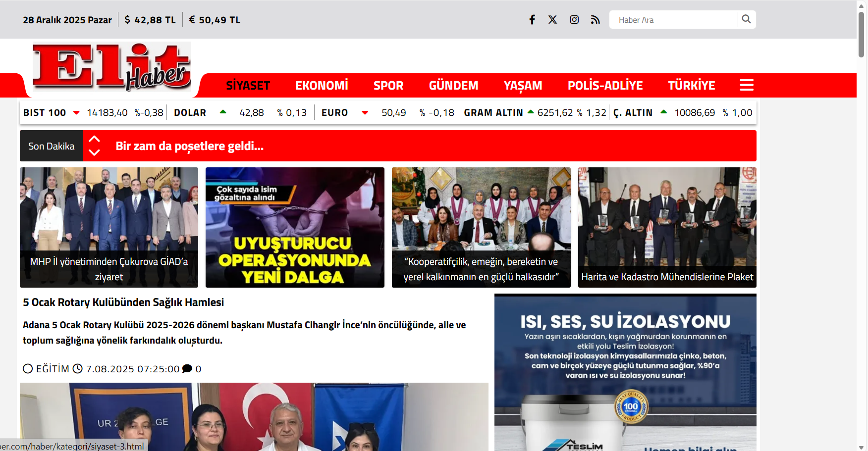This screenshot has width=868, height=451.
Task: Show previous Son Dakika headline
Action: point(94,139)
